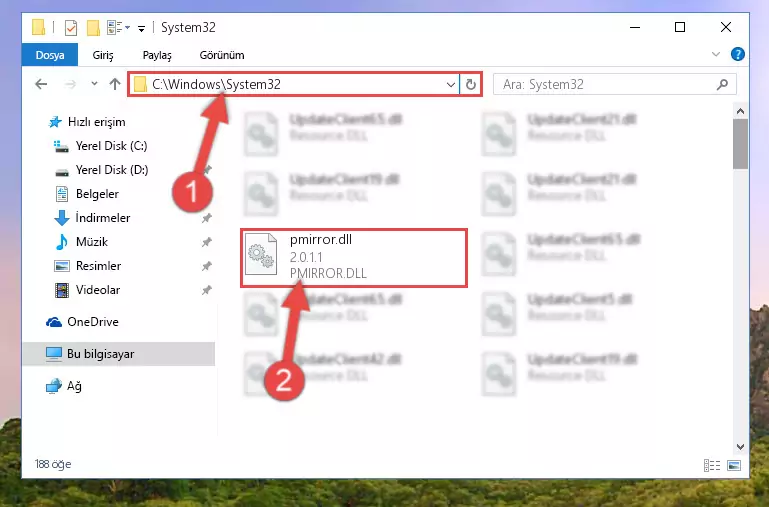
Task: Select the pmirror.dll file
Action: click(354, 258)
